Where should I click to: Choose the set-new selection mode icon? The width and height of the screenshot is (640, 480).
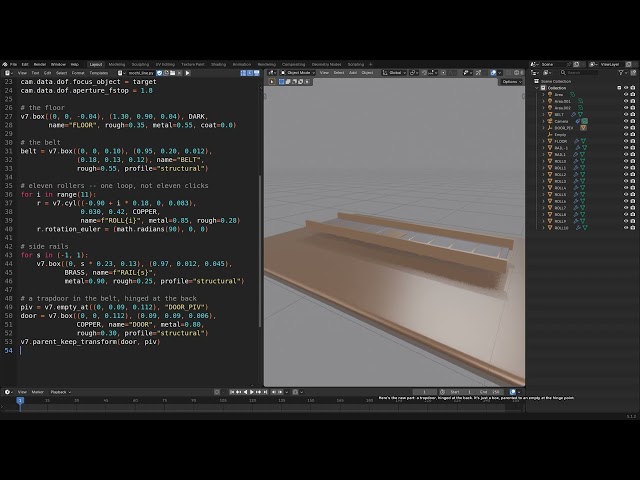pos(281,82)
